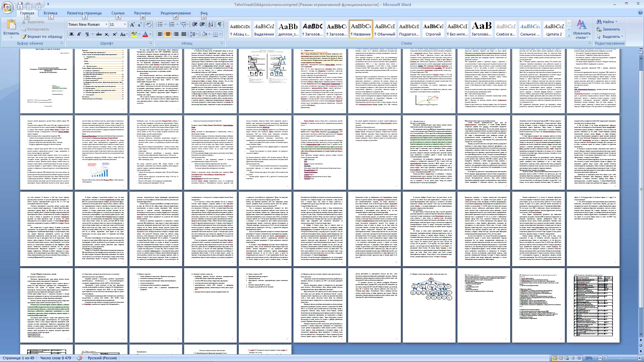This screenshot has height=362, width=644.
Task: Click the Grow Font icon
Action: coord(132,24)
